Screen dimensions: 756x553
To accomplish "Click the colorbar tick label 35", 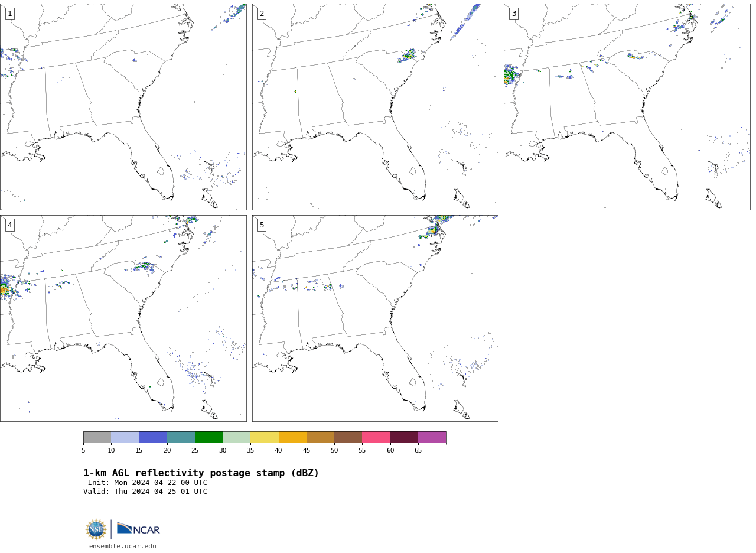I will click(x=250, y=451).
